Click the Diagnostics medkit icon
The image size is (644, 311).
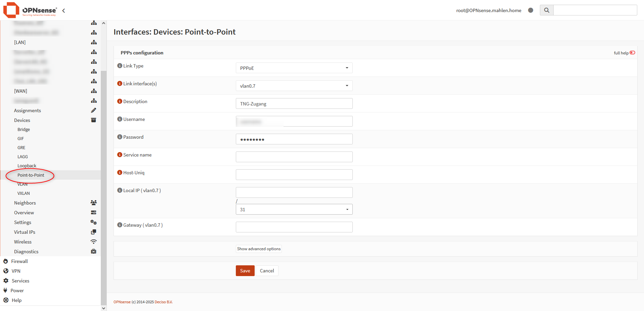click(93, 252)
